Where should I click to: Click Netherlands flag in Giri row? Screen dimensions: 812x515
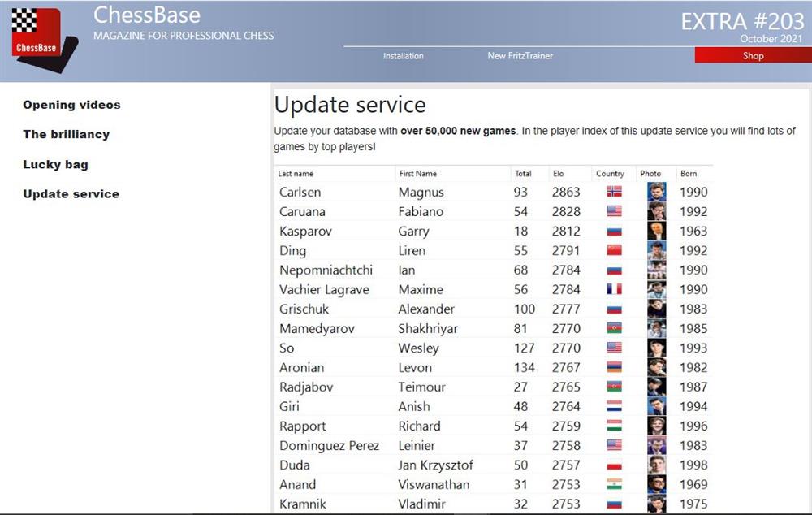pos(614,406)
